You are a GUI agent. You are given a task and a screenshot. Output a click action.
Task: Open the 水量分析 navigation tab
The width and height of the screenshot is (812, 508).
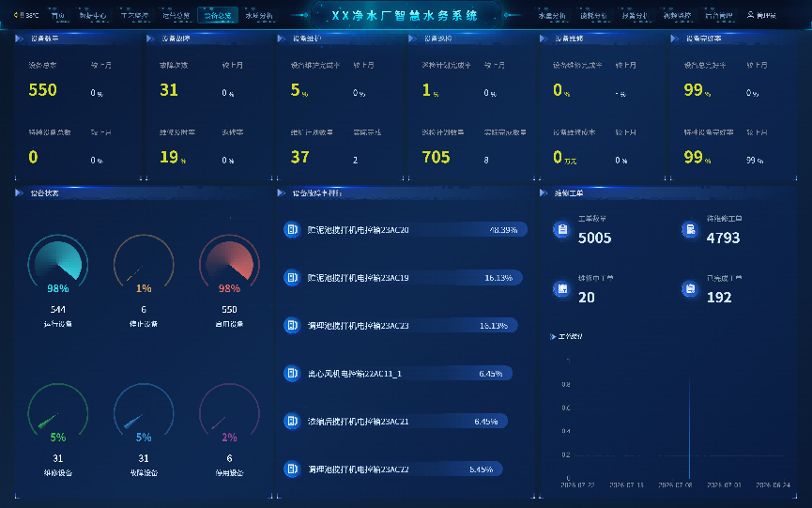pos(552,16)
